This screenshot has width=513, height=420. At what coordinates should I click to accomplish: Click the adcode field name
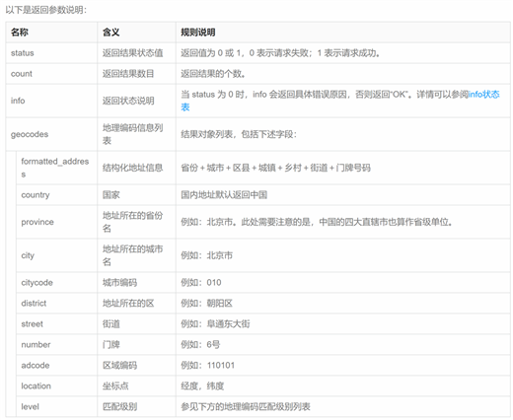[x=36, y=365]
